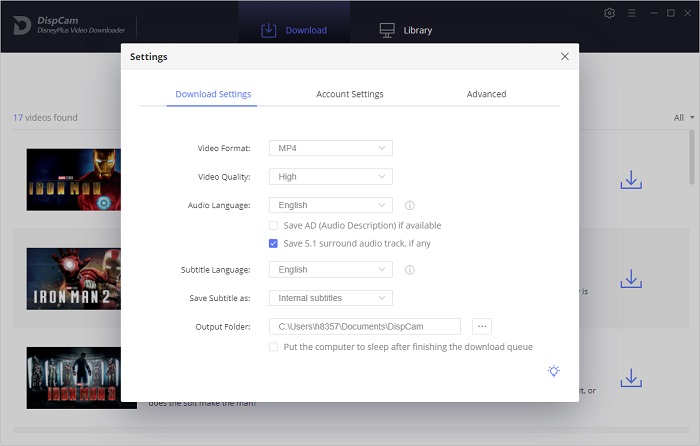
Task: Close the Settings dialog with the X
Action: pos(564,57)
